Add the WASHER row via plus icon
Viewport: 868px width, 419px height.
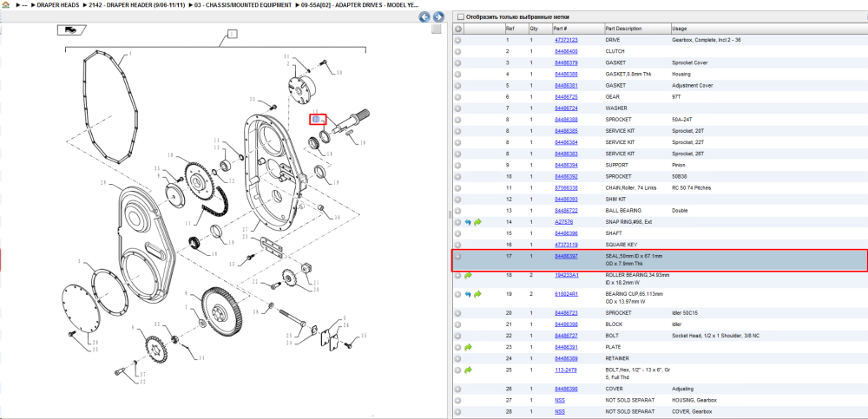[458, 108]
